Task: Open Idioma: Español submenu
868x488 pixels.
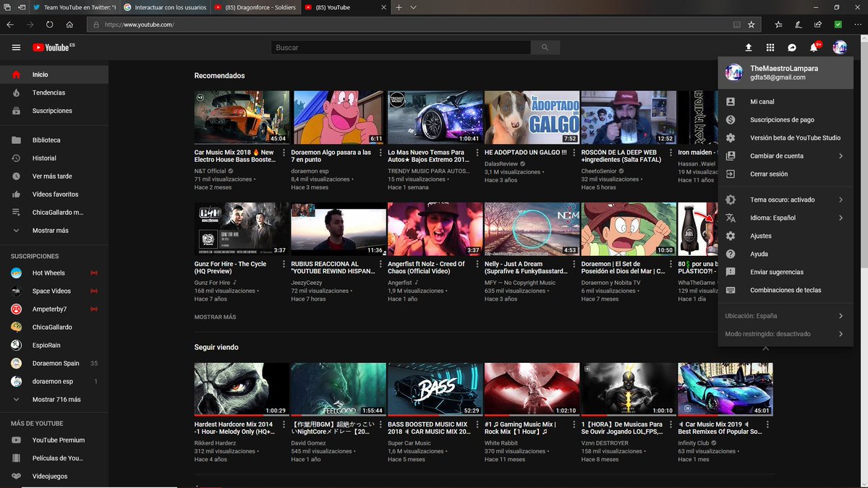Action: [786, 218]
